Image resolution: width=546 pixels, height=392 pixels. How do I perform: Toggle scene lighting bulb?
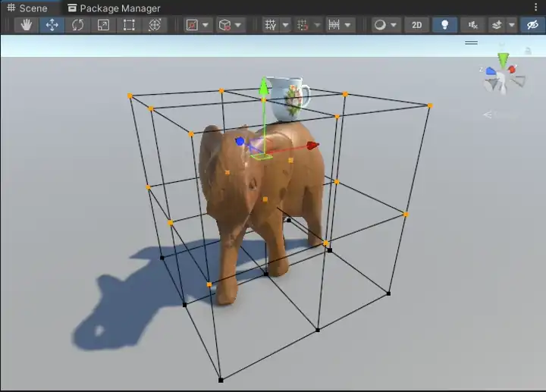click(444, 25)
